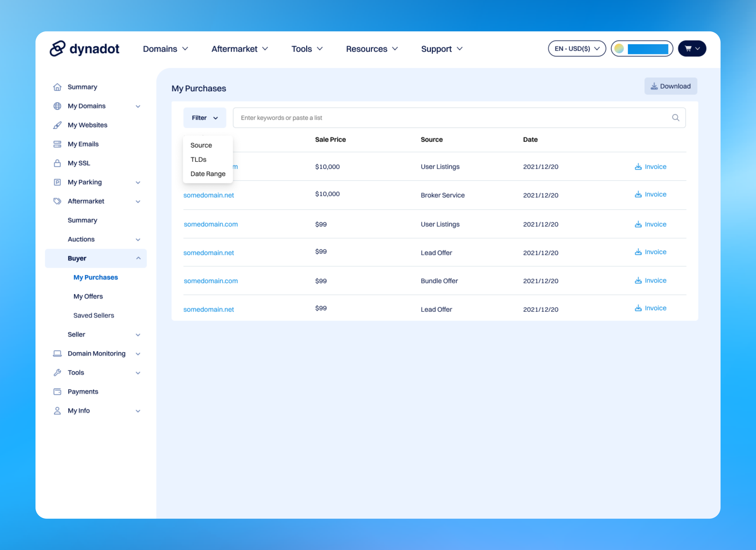Expand Domain Monitoring chevron

[138, 354]
